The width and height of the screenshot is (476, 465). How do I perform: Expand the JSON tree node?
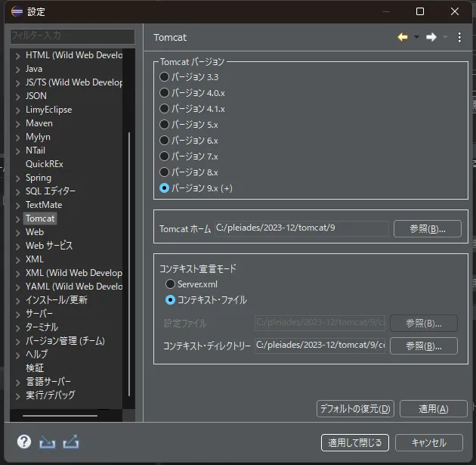pyautogui.click(x=18, y=97)
